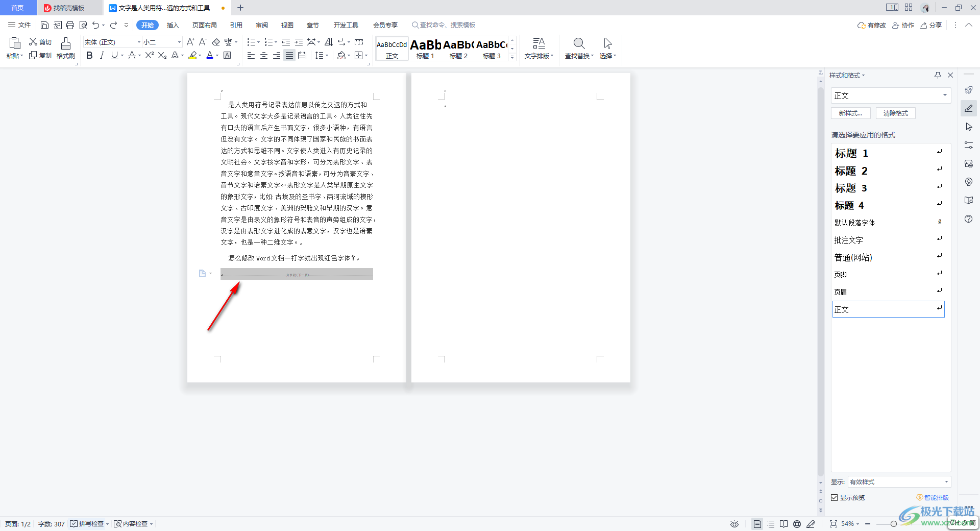Screen dimensions: 980x531
Task: Uncheck the 显示预览 checkbox
Action: (834, 497)
